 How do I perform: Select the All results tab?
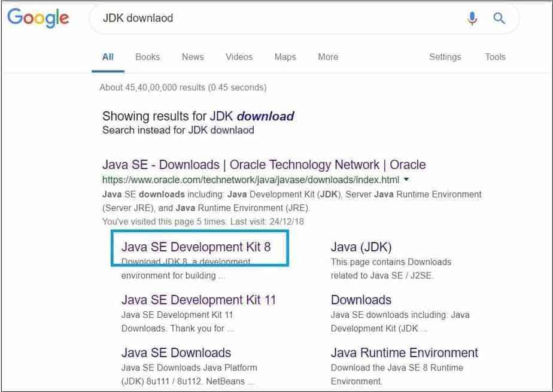(107, 57)
